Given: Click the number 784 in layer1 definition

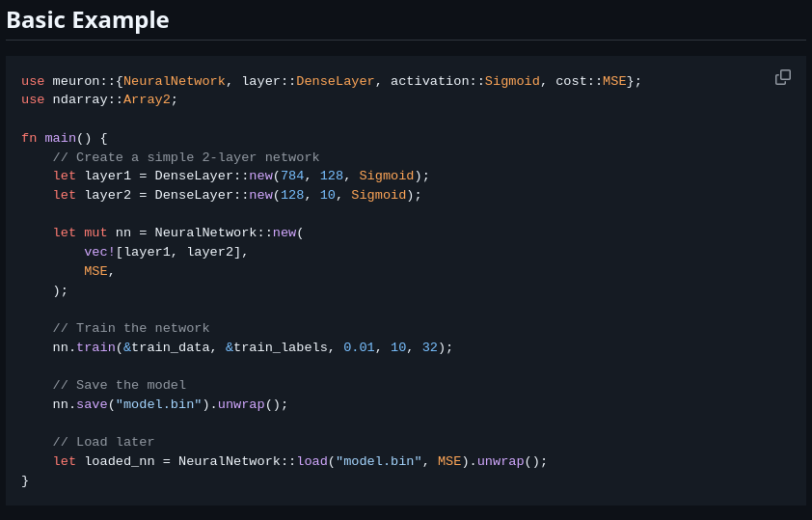Looking at the screenshot, I should click(x=291, y=177).
